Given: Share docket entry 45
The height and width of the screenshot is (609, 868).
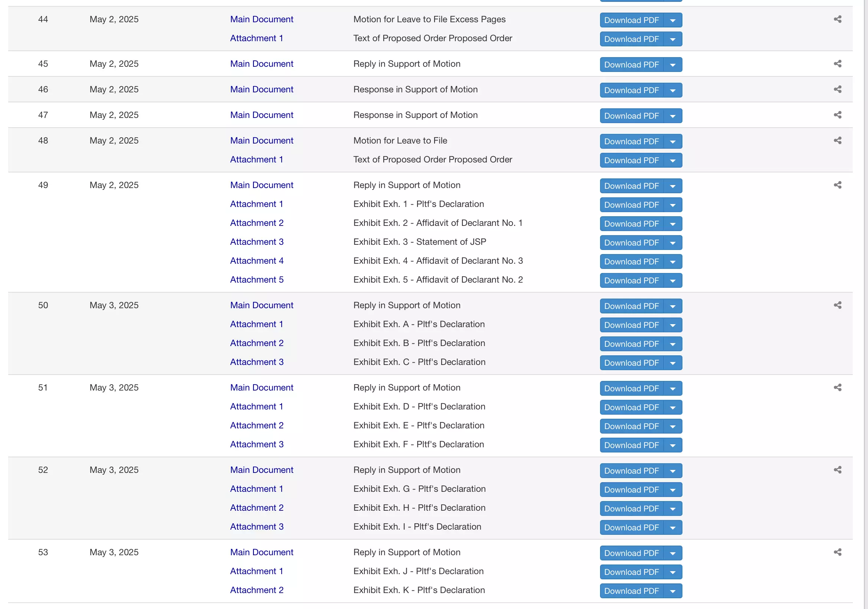Looking at the screenshot, I should (x=837, y=64).
